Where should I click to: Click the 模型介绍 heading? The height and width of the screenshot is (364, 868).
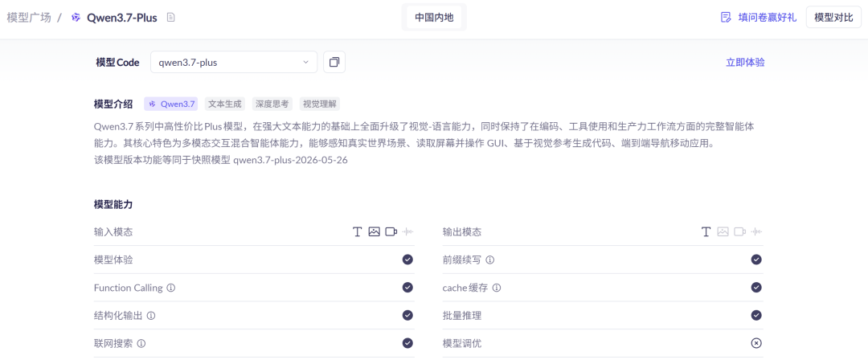pyautogui.click(x=113, y=104)
